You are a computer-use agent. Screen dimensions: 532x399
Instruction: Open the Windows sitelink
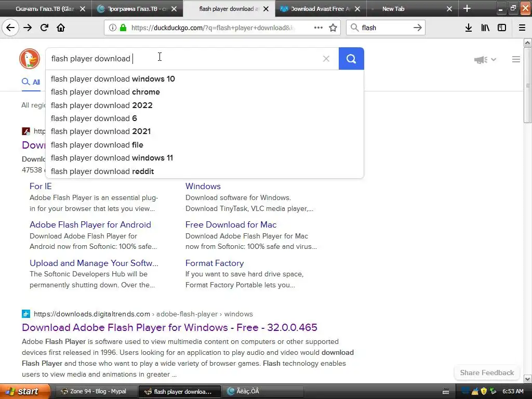click(x=203, y=187)
